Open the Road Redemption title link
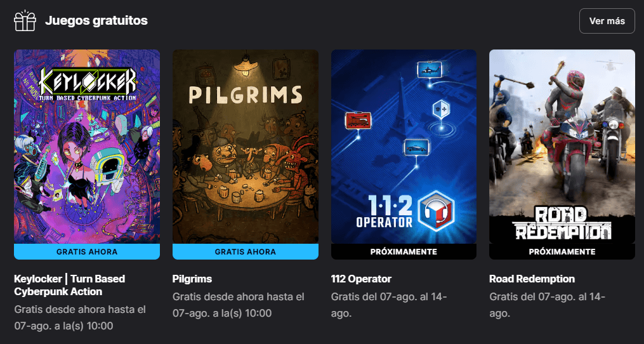The image size is (644, 344). pyautogui.click(x=532, y=279)
